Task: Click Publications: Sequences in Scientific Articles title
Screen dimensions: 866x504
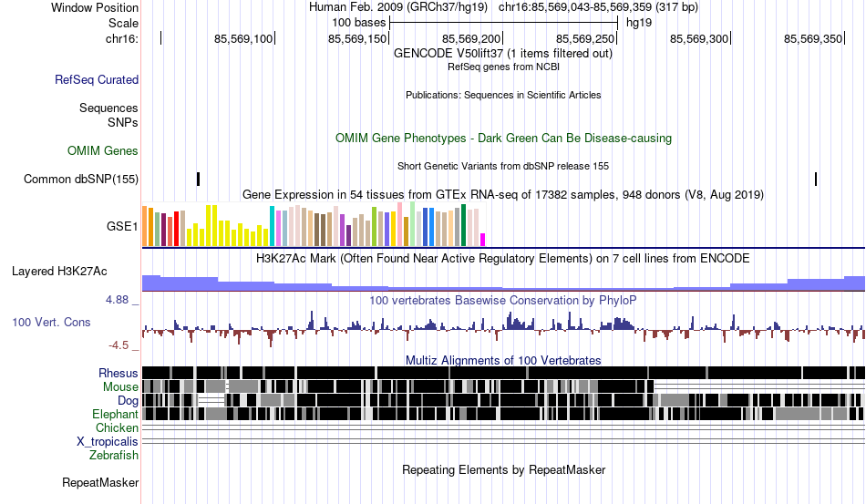Action: pyautogui.click(x=503, y=95)
